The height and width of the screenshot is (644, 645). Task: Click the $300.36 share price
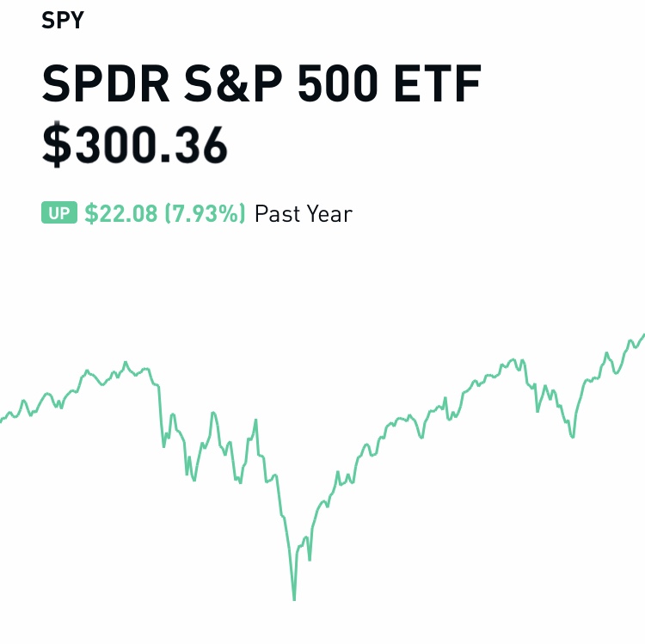(135, 144)
